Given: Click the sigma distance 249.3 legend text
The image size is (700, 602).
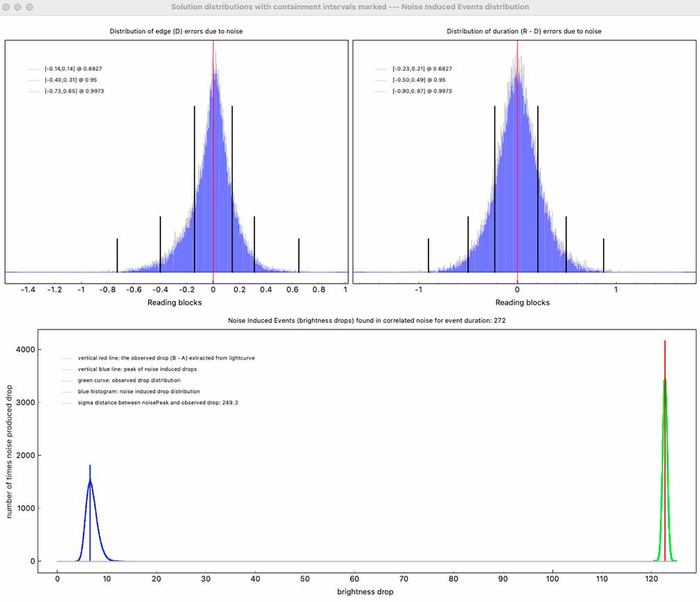Looking at the screenshot, I should coord(147,403).
